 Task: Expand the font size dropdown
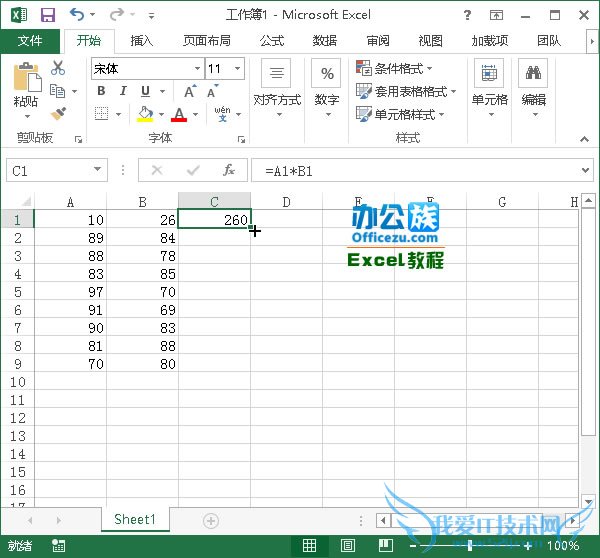click(x=238, y=69)
